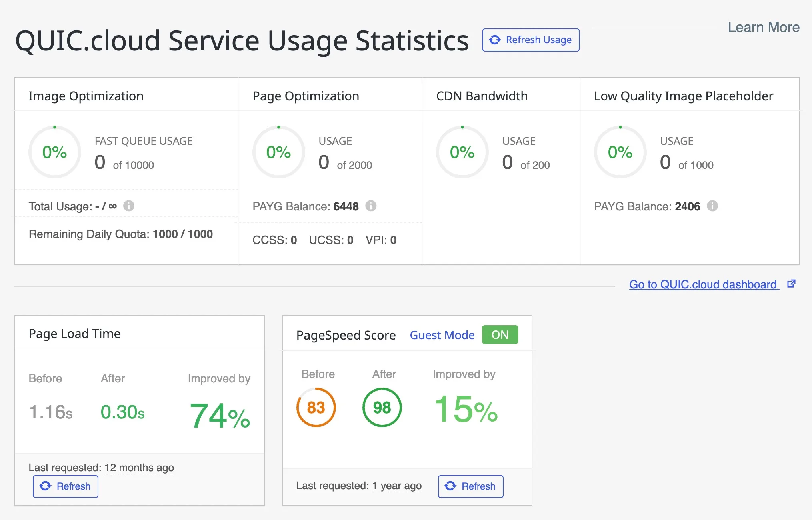Open the Learn More link
Image resolution: width=812 pixels, height=520 pixels.
click(x=763, y=27)
